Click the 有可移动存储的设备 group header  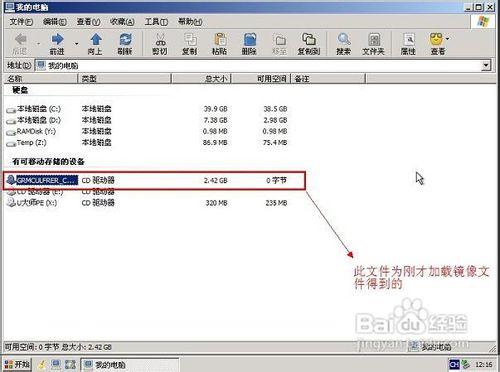(48, 162)
